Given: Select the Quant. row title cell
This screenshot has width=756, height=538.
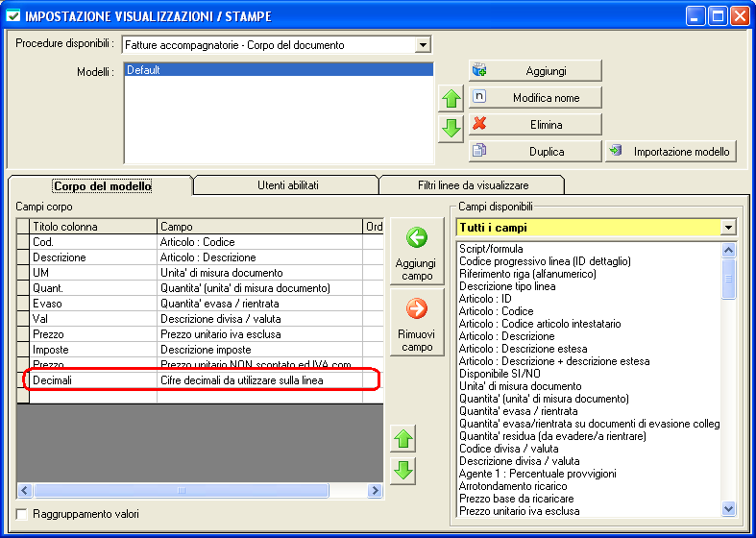Looking at the screenshot, I should click(93, 288).
